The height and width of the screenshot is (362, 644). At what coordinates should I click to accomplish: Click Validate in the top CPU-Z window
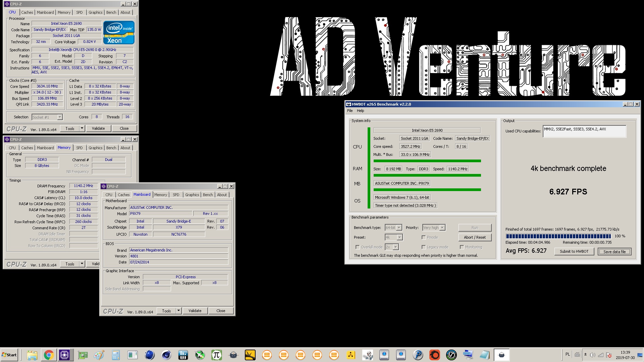[98, 128]
